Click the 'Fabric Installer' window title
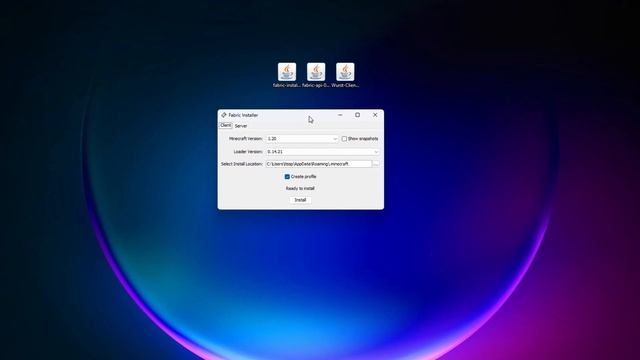 point(243,115)
